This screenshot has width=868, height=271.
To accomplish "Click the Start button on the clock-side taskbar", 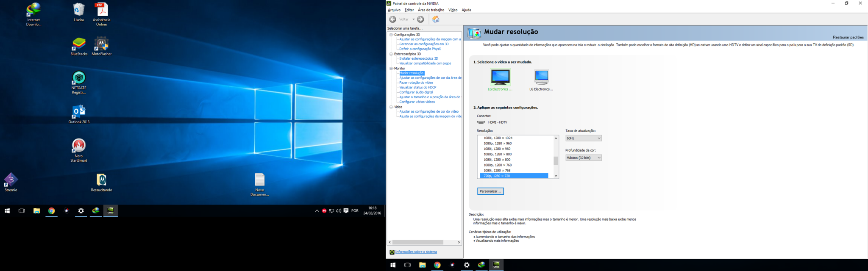I will tap(7, 211).
